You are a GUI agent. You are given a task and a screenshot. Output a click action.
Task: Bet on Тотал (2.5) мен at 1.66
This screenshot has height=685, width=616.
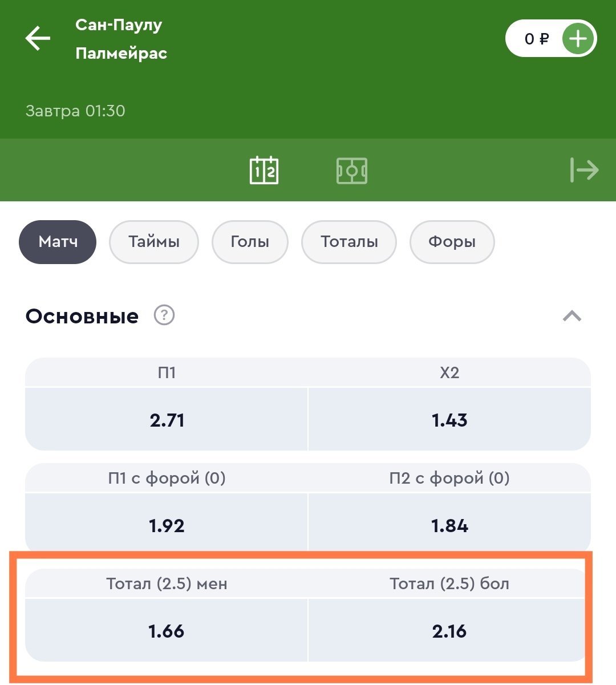tap(167, 631)
